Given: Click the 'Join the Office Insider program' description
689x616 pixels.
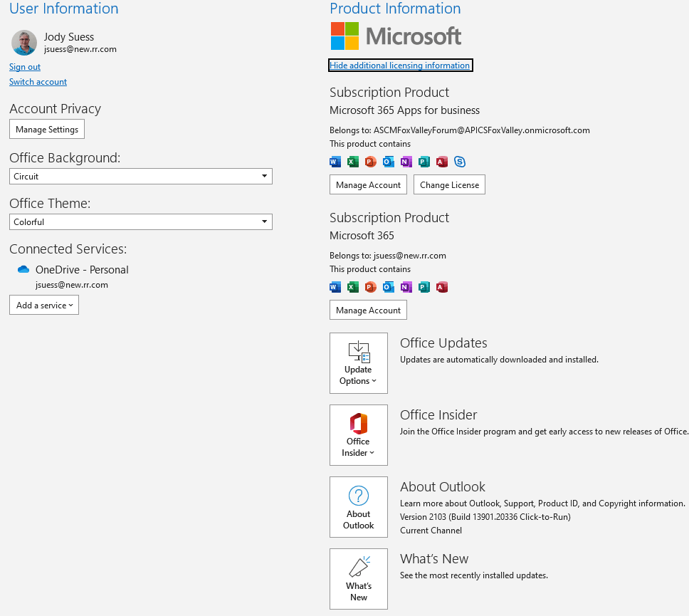Looking at the screenshot, I should 544,432.
